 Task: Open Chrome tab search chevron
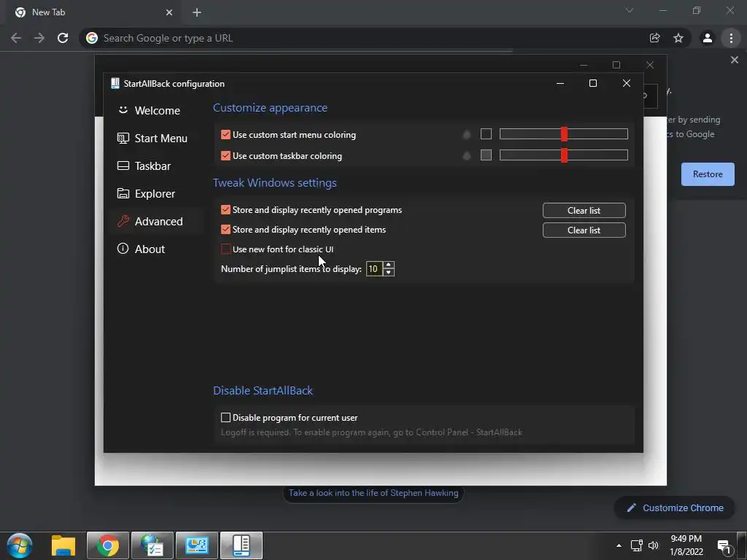pyautogui.click(x=630, y=10)
